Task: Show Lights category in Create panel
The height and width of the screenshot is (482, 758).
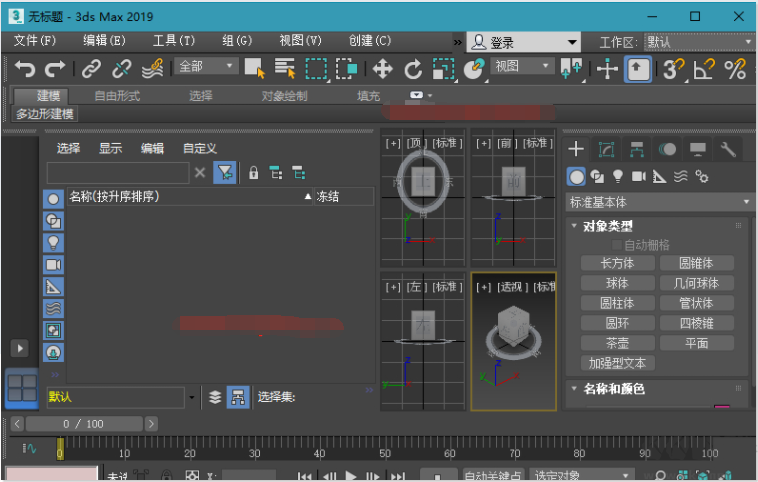Action: click(x=617, y=176)
